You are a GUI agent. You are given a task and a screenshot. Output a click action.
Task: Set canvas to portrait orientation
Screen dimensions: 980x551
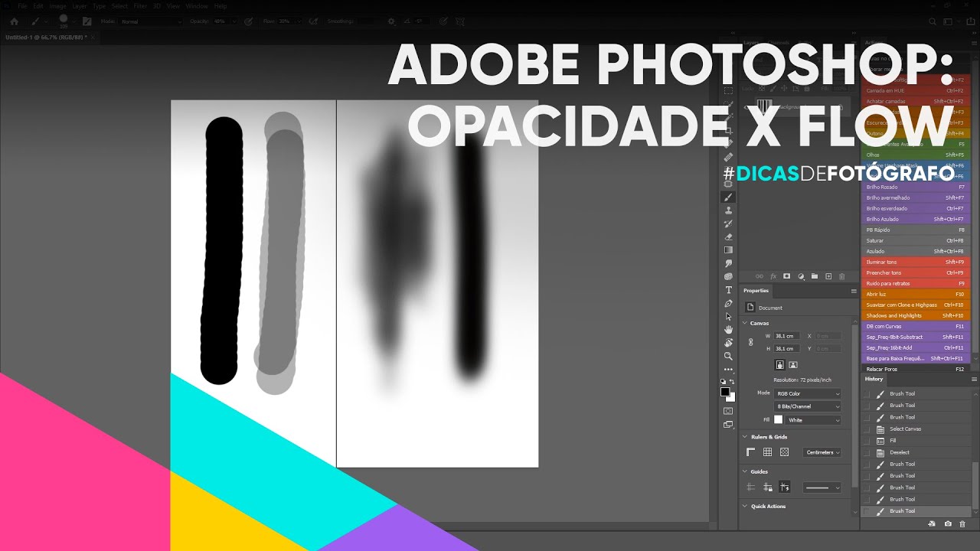(x=779, y=365)
